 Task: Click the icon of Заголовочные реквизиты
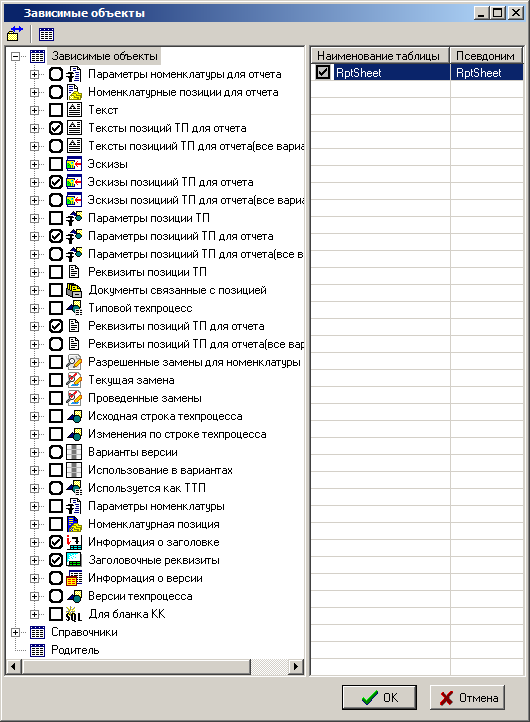74,560
